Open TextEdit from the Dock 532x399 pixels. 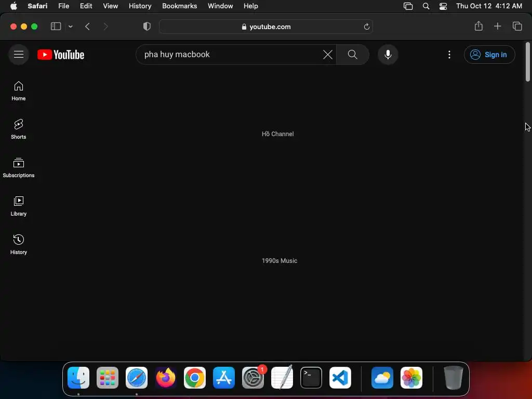pos(282,378)
